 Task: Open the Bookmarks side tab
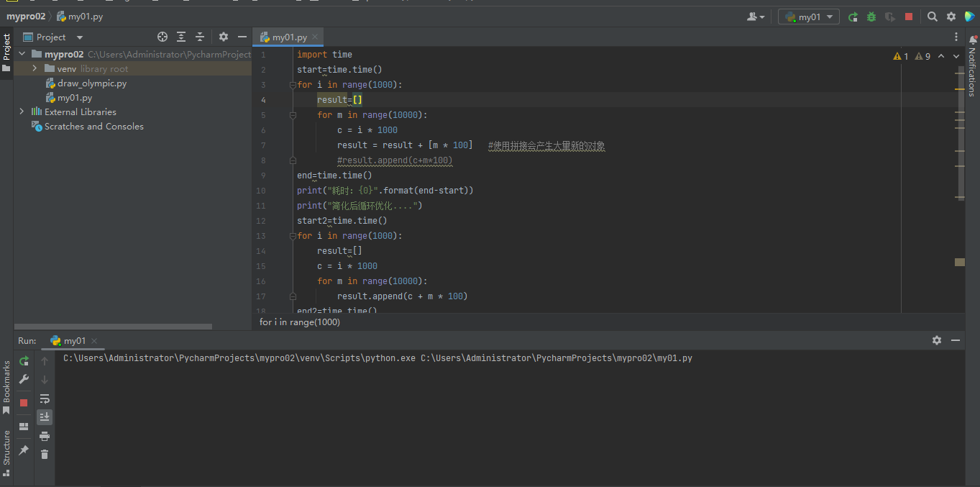click(x=6, y=387)
